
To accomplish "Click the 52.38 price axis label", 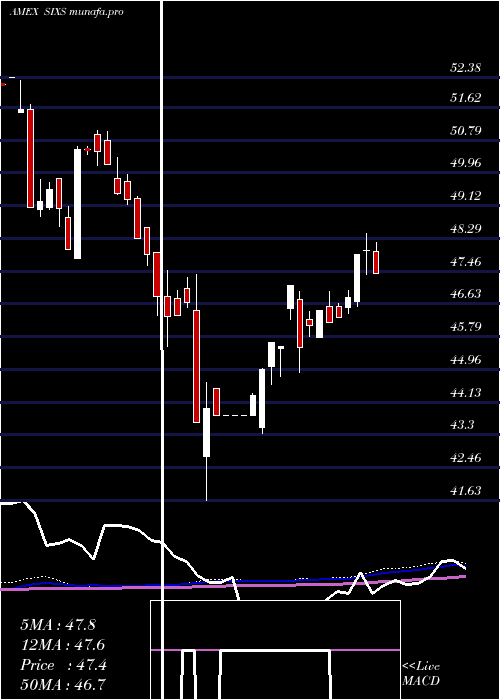I will point(465,68).
